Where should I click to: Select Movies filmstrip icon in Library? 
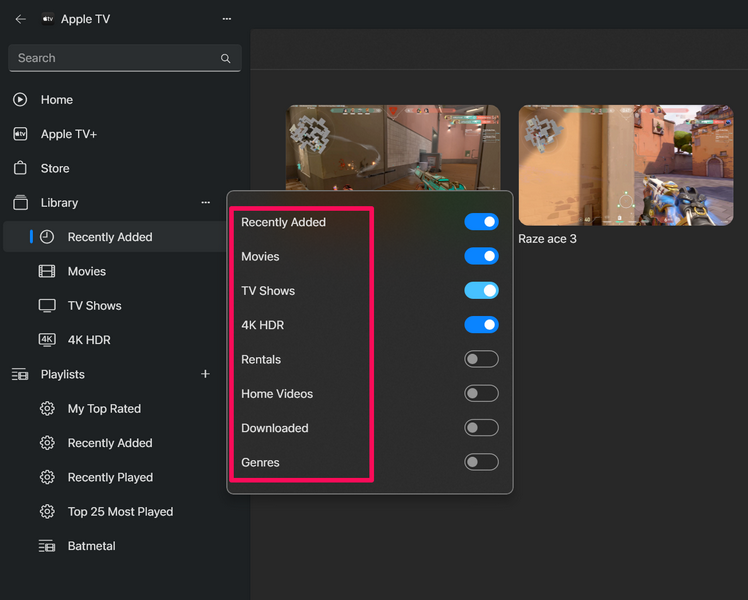click(x=47, y=272)
